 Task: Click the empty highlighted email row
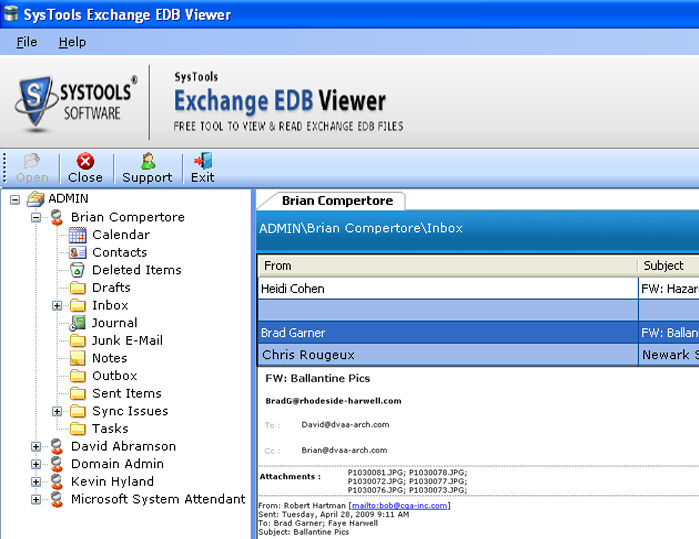coord(478,310)
